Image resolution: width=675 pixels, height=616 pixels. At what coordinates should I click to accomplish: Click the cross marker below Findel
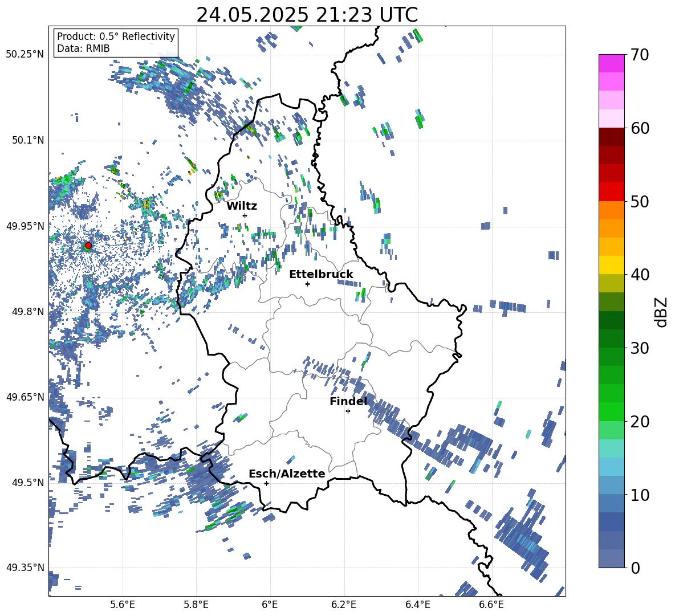point(348,411)
